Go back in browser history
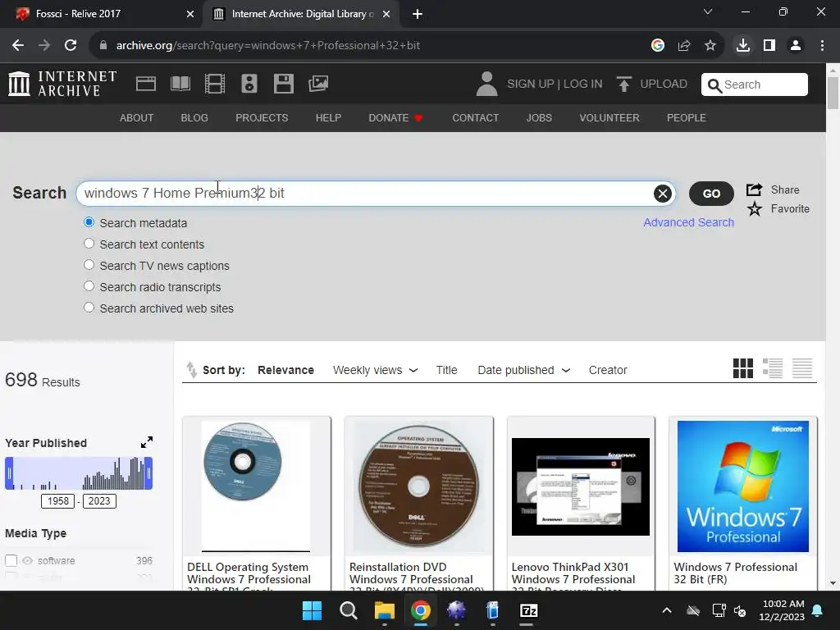840x630 pixels. click(x=18, y=46)
